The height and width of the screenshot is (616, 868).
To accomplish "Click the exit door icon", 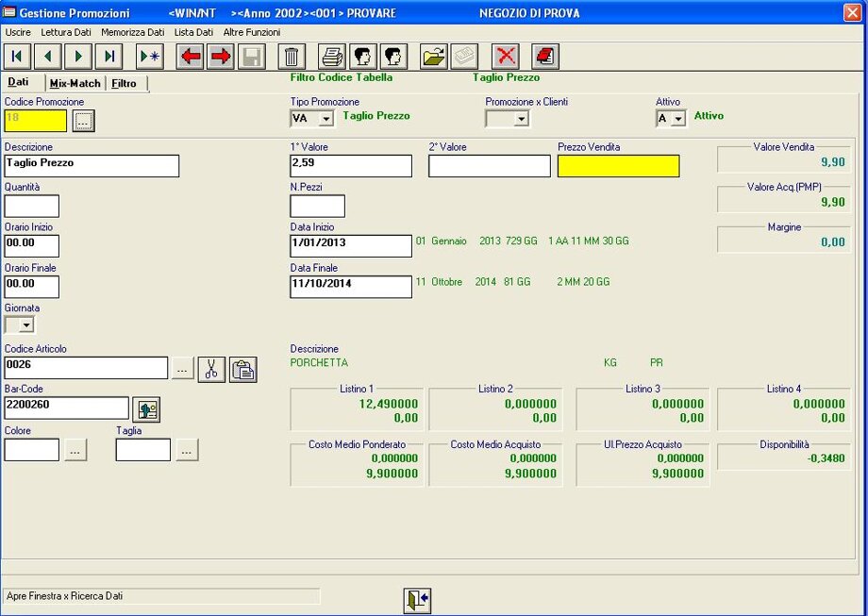I will [x=416, y=600].
